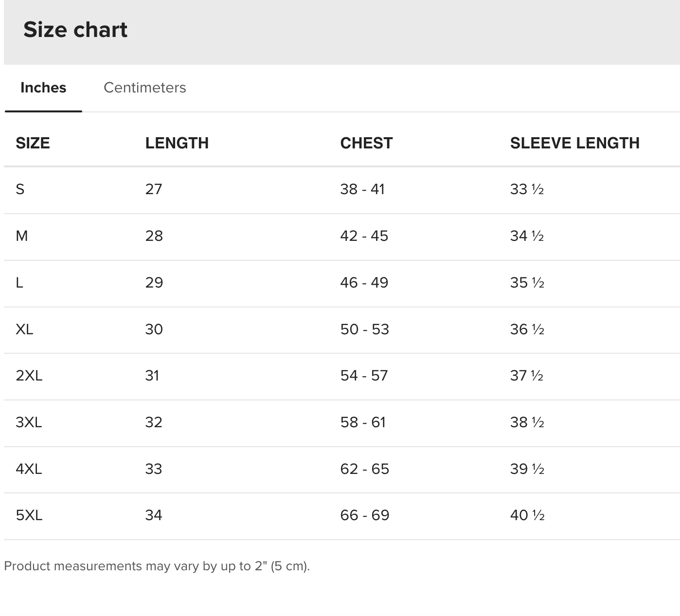Click the 38 - 41 chest value
This screenshot has width=680, height=616.
point(362,189)
